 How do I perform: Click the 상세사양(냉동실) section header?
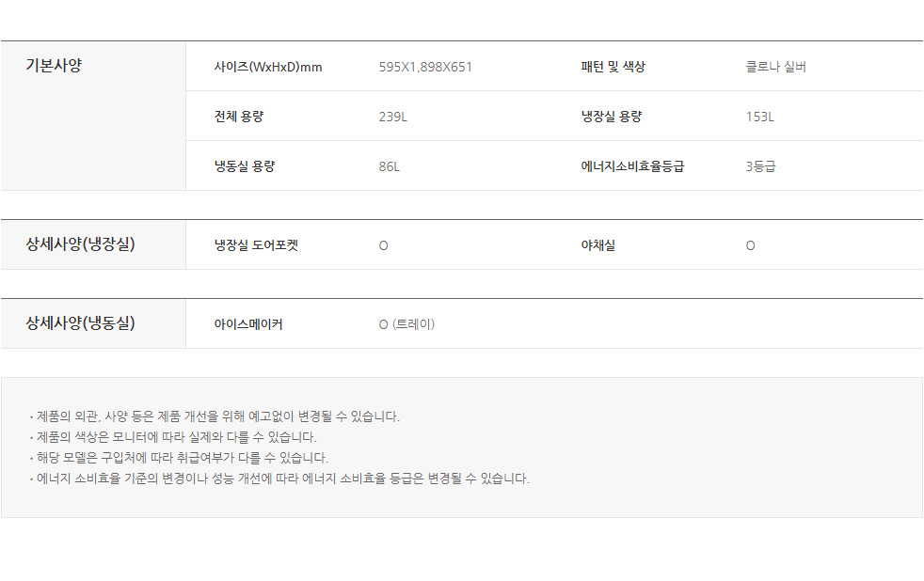80,323
